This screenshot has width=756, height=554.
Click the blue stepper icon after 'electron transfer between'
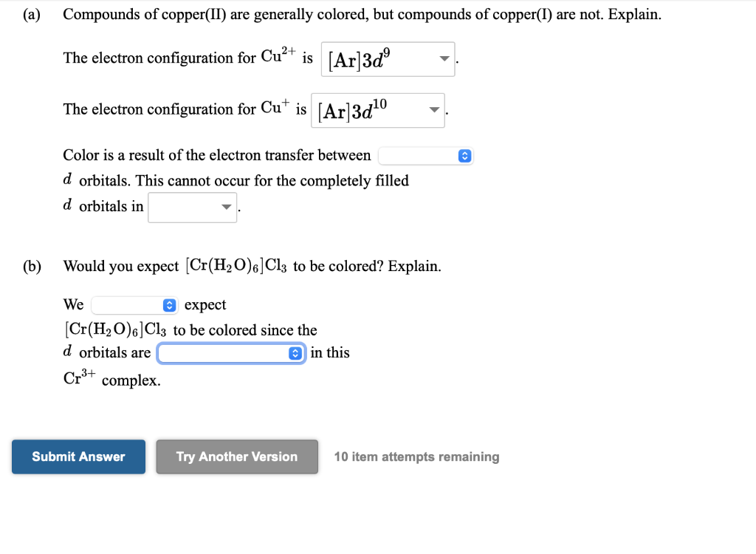[464, 156]
